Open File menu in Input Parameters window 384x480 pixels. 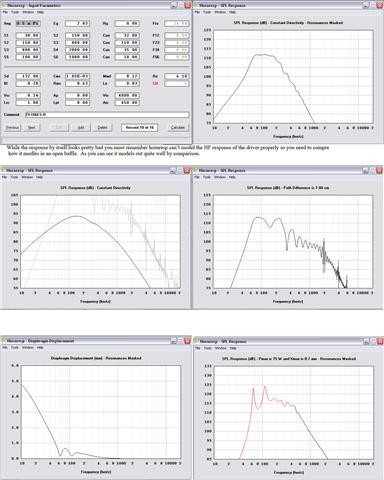click(x=5, y=12)
